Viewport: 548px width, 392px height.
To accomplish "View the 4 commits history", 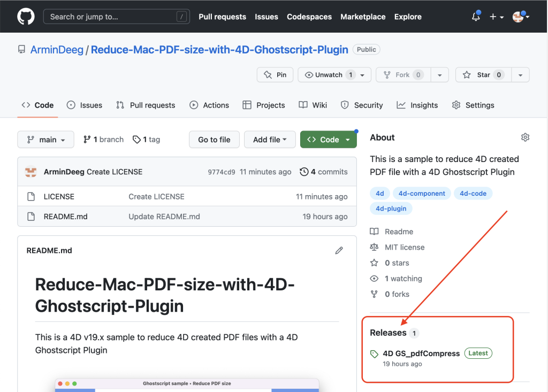I will pyautogui.click(x=324, y=172).
